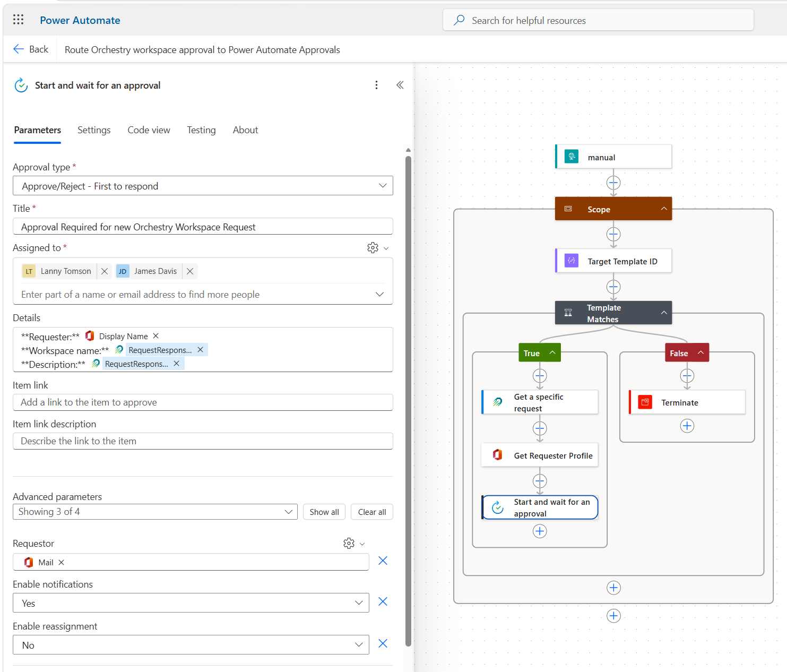
Task: Expand the people search dropdown chevron
Action: click(379, 294)
